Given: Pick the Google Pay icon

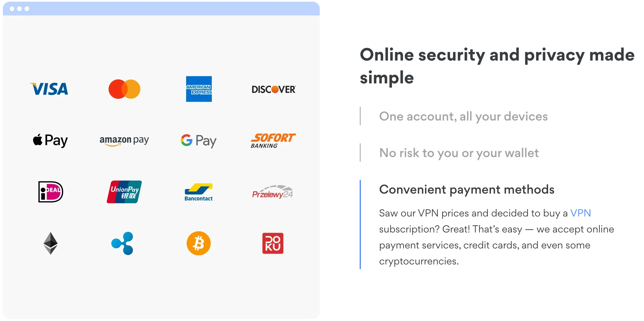Looking at the screenshot, I should pyautogui.click(x=198, y=141).
